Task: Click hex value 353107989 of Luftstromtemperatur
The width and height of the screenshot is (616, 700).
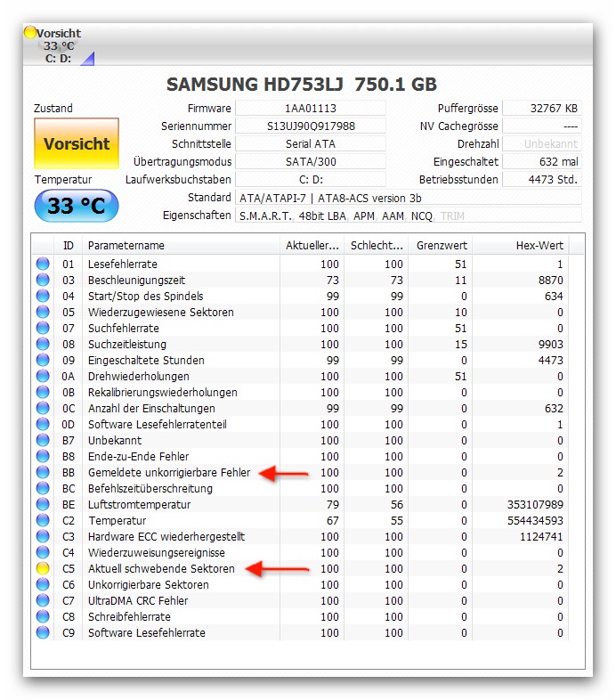Action: pos(535,504)
